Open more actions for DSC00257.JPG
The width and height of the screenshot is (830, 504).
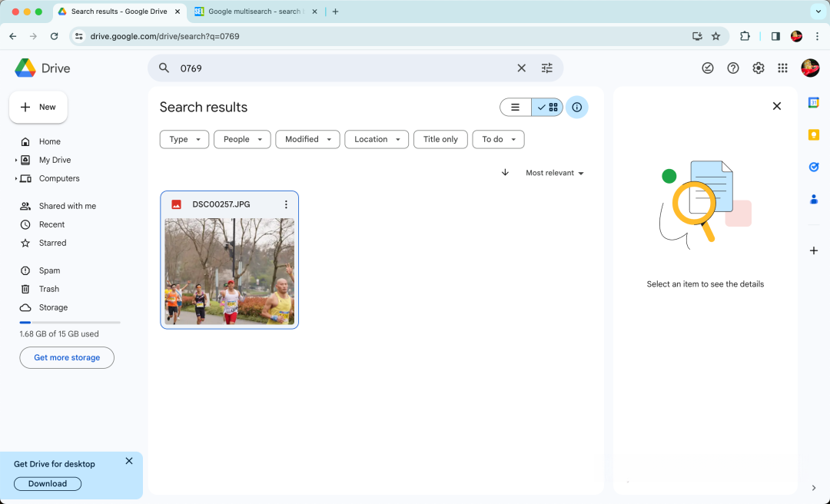point(286,204)
